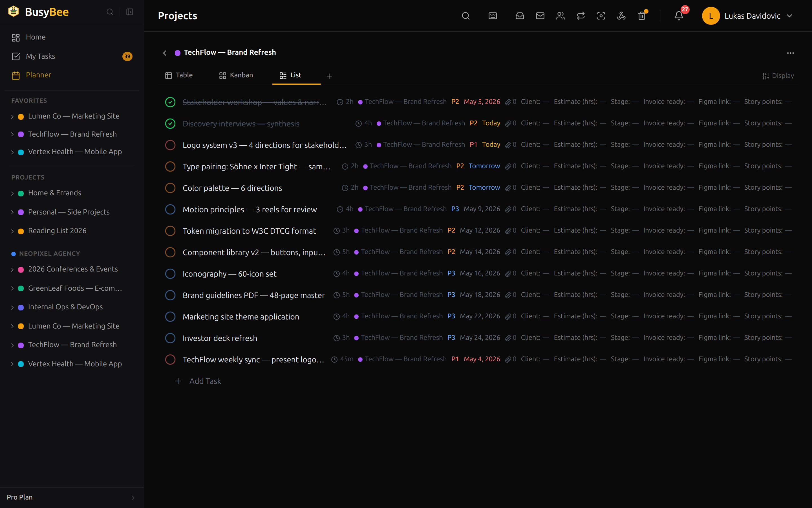Image resolution: width=812 pixels, height=508 pixels.
Task: Go back with the left arrow beside TechFlow
Action: click(165, 53)
